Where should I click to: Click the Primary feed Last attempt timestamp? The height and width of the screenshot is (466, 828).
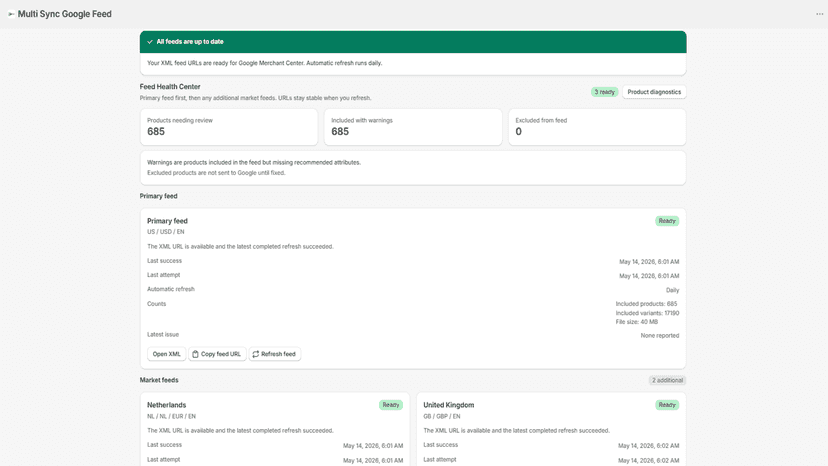tap(649, 276)
